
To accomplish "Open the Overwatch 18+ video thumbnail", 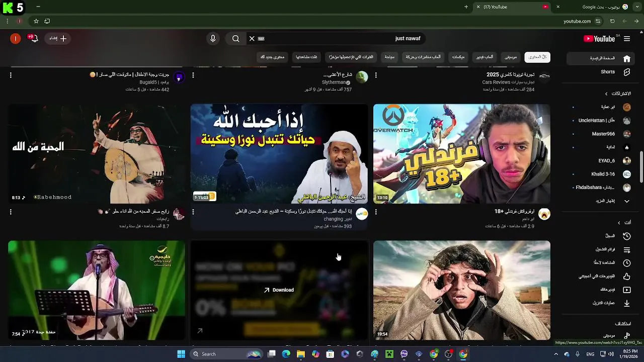I will click(x=462, y=153).
